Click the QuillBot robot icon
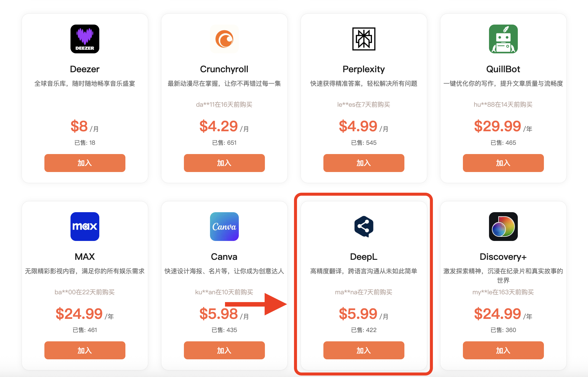 [503, 39]
